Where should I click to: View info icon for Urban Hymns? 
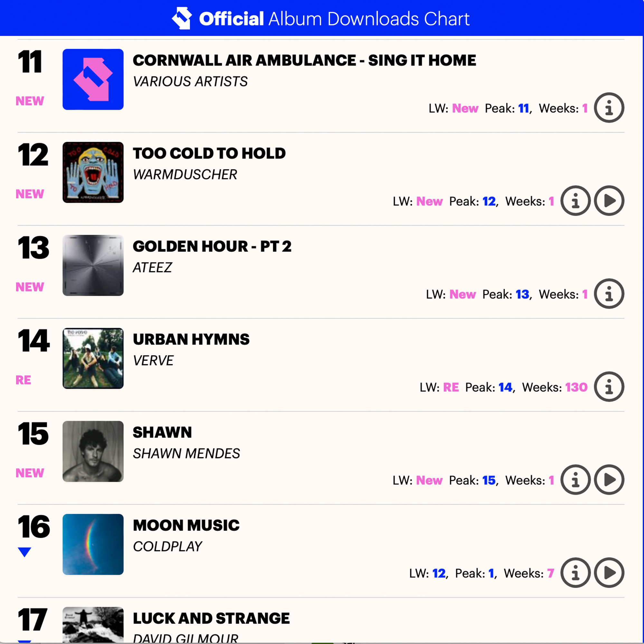pos(609,387)
